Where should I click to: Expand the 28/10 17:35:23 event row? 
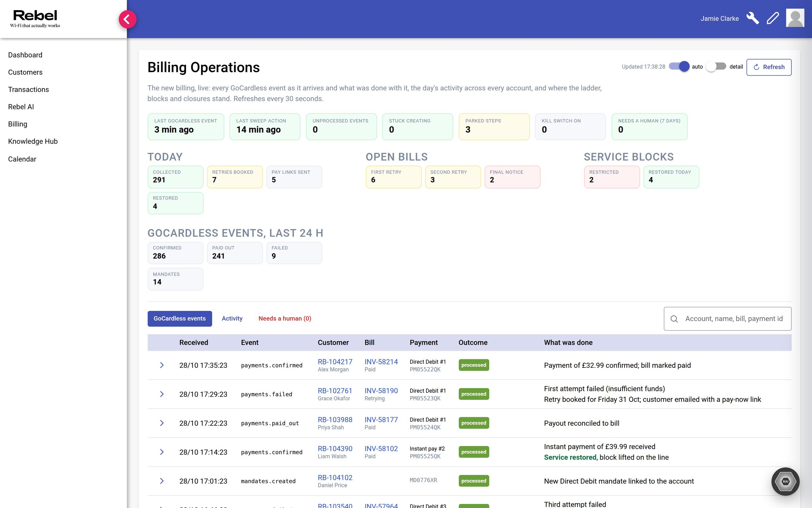162,365
